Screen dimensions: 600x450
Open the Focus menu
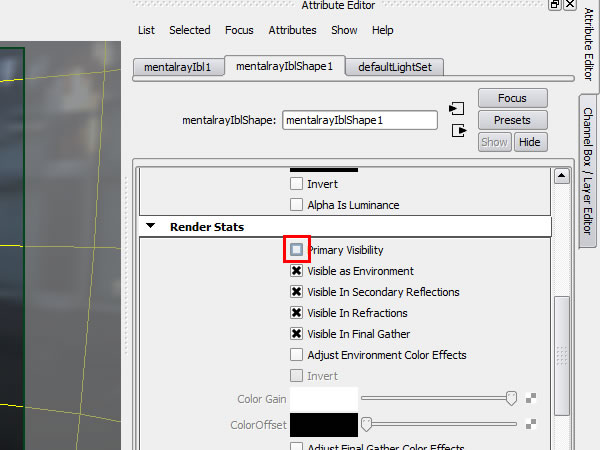click(239, 30)
